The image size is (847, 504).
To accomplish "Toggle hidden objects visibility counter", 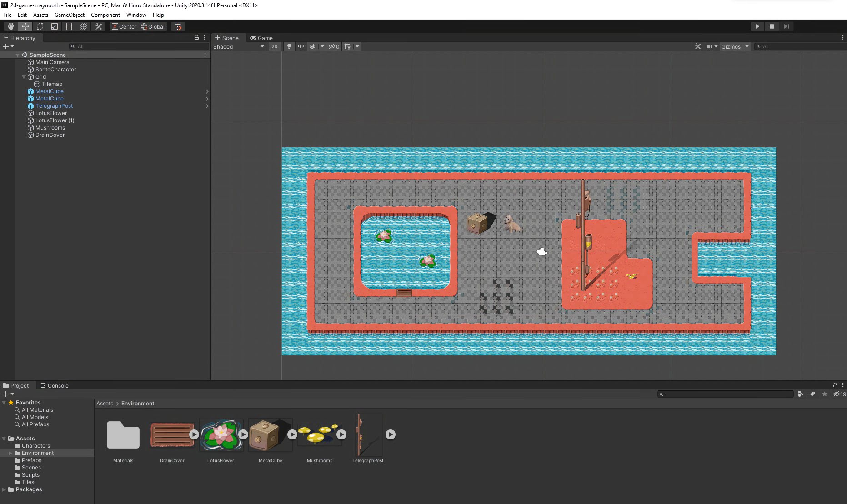I will tap(334, 46).
